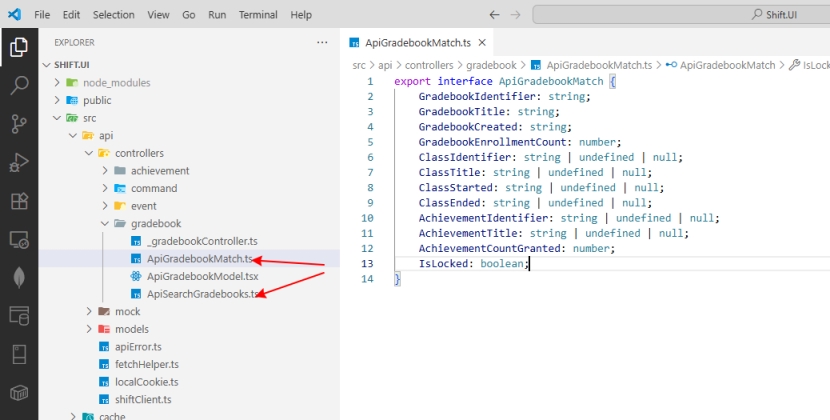This screenshot has width=830, height=420.
Task: Click the VS Code logo icon
Action: point(14,14)
